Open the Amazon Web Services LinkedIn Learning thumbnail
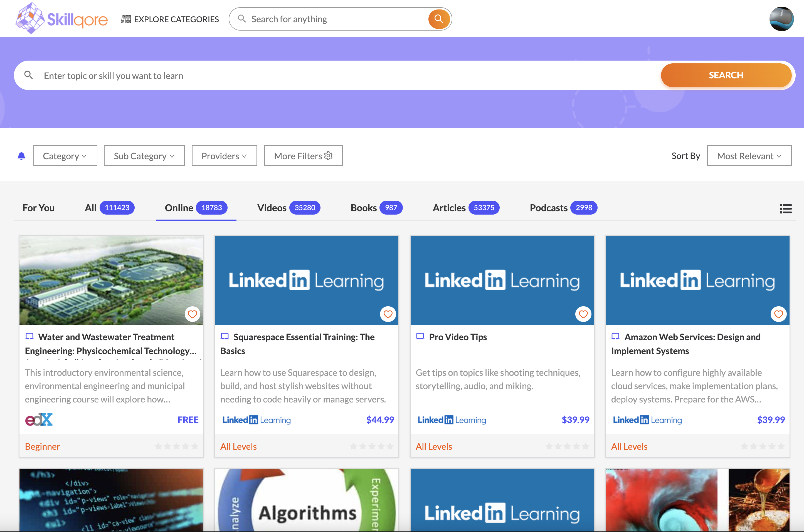This screenshot has width=804, height=532. tap(697, 280)
